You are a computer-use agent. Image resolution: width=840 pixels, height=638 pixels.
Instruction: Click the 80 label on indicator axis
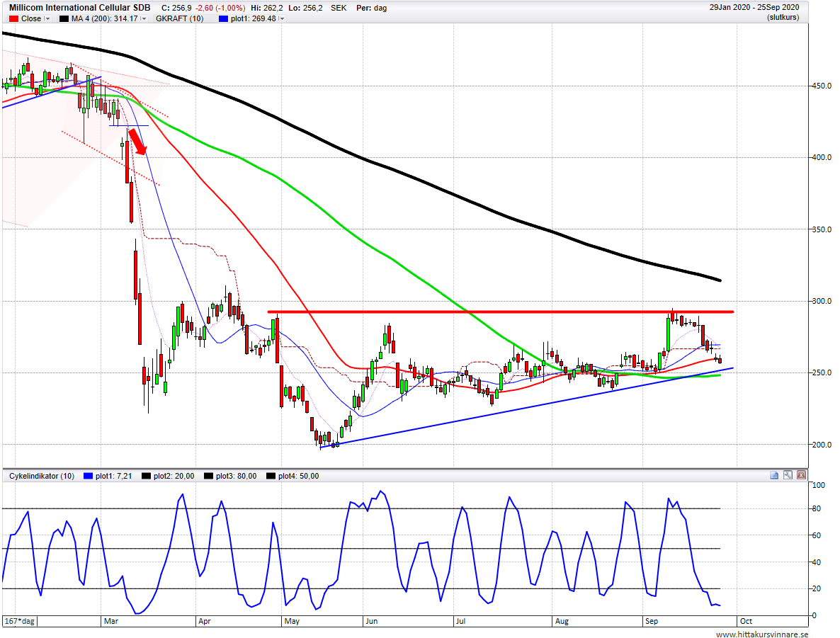pos(817,509)
